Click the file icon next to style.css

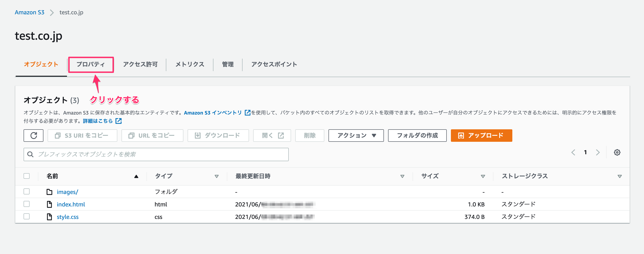pos(49,217)
